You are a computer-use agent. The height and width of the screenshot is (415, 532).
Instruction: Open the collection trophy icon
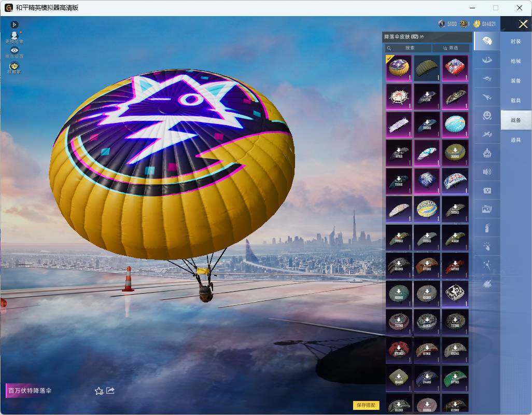(x=14, y=67)
